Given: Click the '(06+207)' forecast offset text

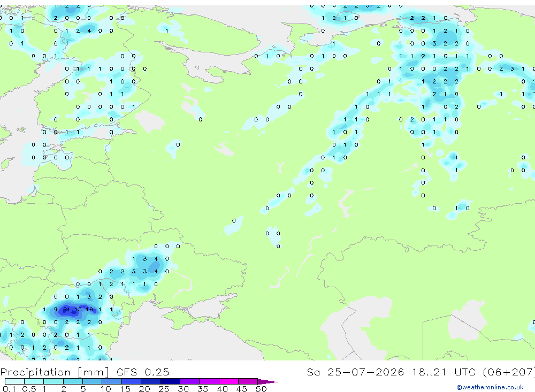Looking at the screenshot, I should [x=509, y=372].
